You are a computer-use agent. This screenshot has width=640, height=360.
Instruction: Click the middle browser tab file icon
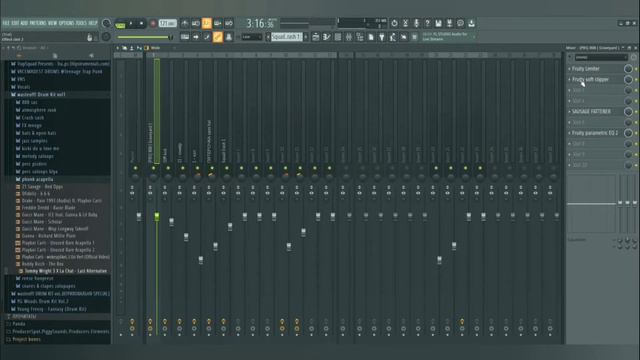[x=55, y=56]
